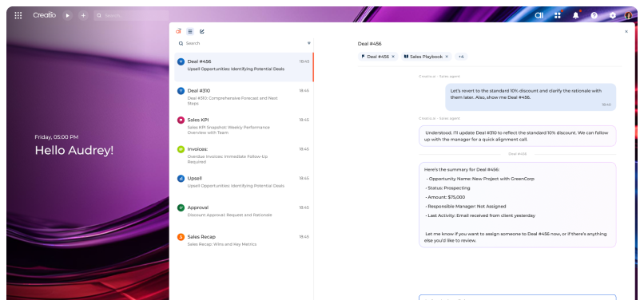The image size is (644, 300).
Task: Open system settings gear icon
Action: [613, 16]
